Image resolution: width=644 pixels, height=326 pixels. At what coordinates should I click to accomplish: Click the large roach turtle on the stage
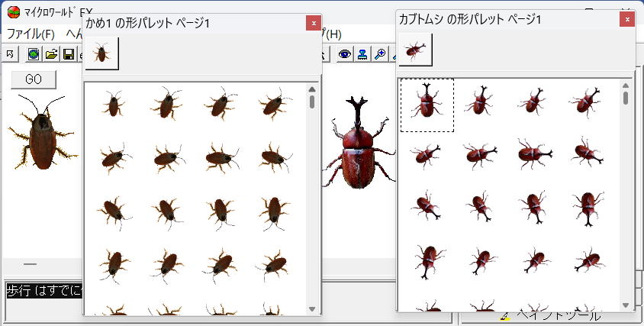click(41, 133)
